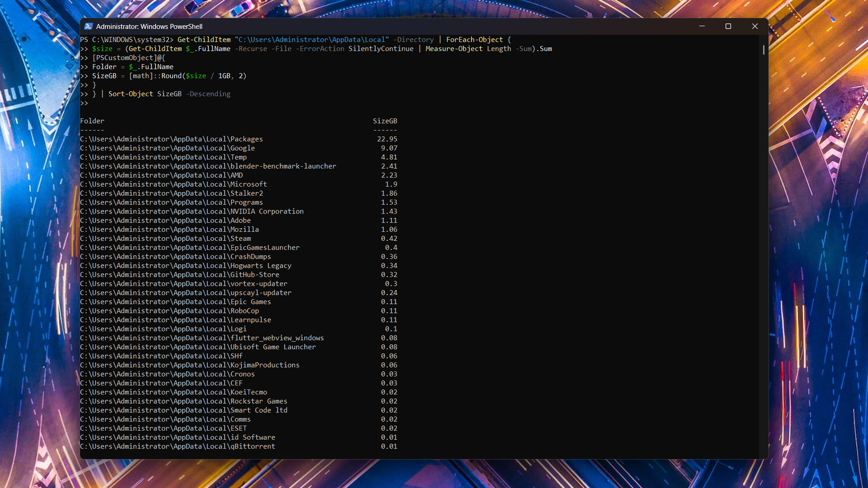
Task: Select the Local\Microsoft folder path
Action: 174,185
